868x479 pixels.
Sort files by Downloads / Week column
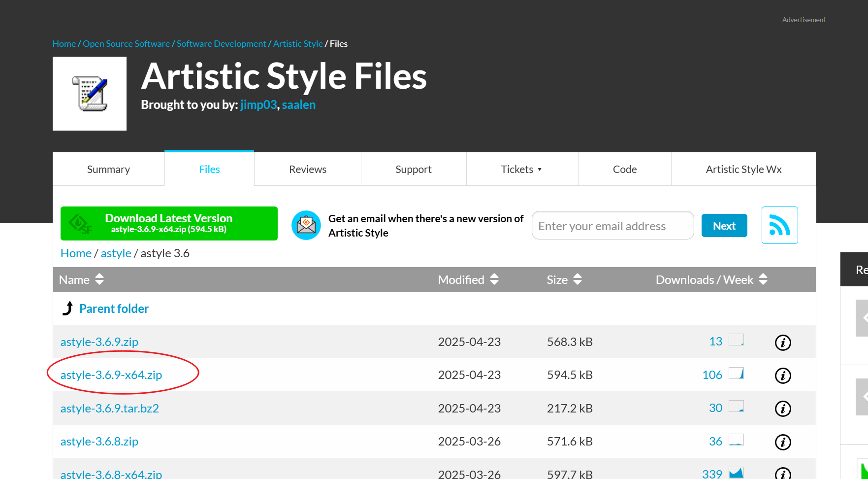coord(711,279)
